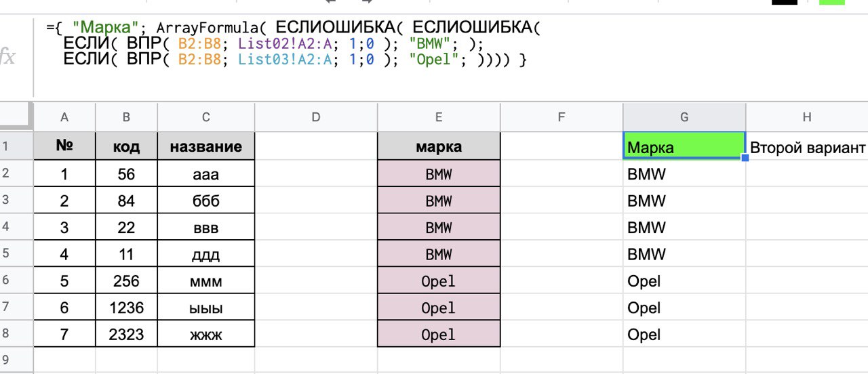Select the cell with code 22

(x=126, y=228)
